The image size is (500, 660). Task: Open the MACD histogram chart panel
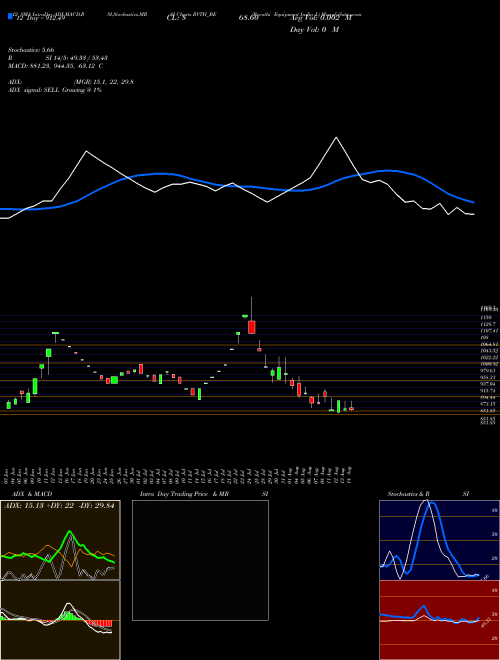click(x=60, y=620)
